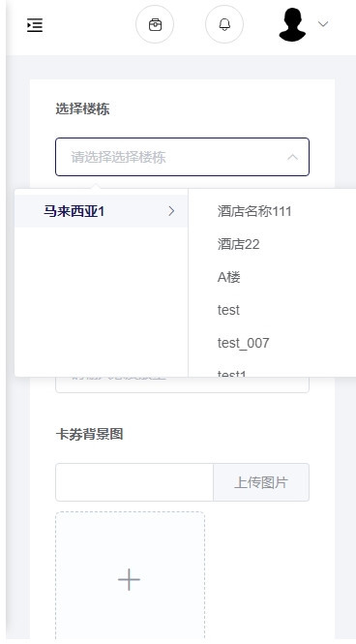Click the user avatar silhouette
This screenshot has width=356, height=644.
[x=292, y=24]
